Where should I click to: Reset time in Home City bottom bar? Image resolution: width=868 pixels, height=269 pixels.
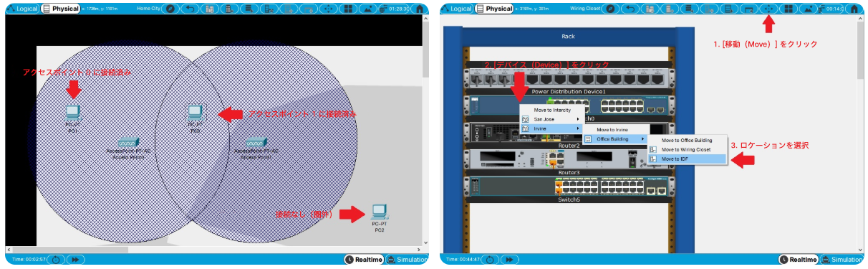click(x=57, y=259)
